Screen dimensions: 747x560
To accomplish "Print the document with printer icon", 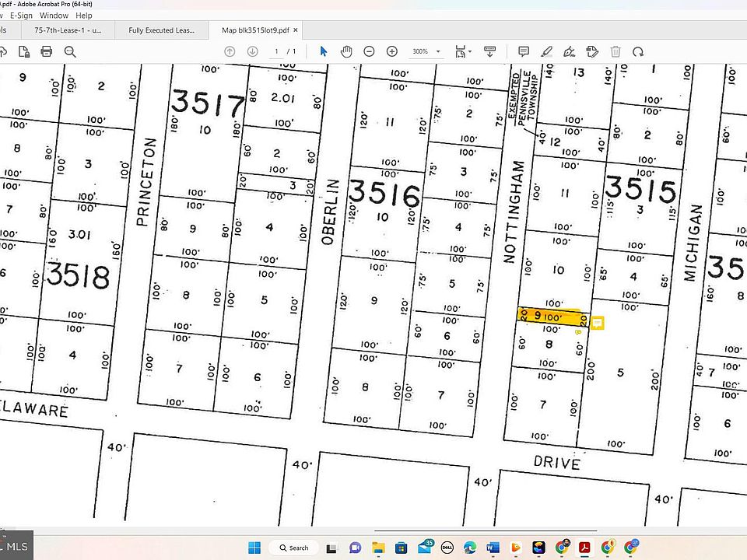I will click(x=47, y=51).
